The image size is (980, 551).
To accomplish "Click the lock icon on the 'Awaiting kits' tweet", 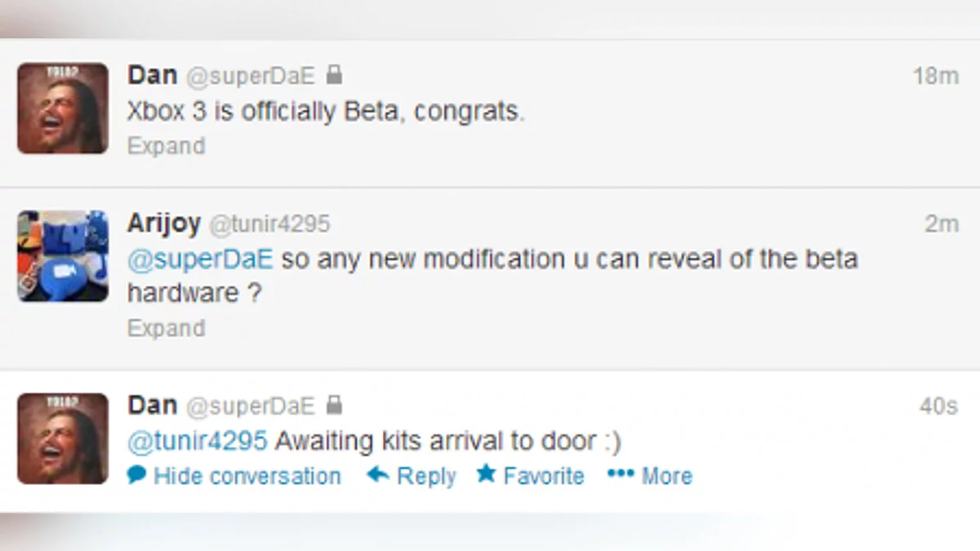I will (333, 405).
